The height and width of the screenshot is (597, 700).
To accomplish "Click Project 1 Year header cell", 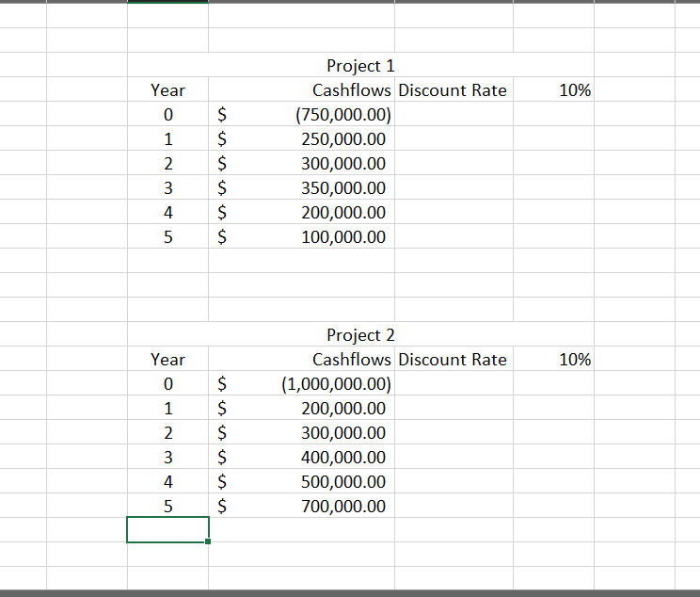I will coord(167,89).
